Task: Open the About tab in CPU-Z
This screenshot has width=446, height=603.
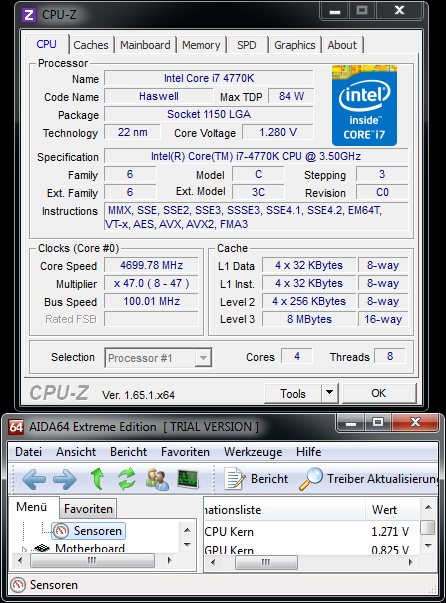Action: [342, 45]
